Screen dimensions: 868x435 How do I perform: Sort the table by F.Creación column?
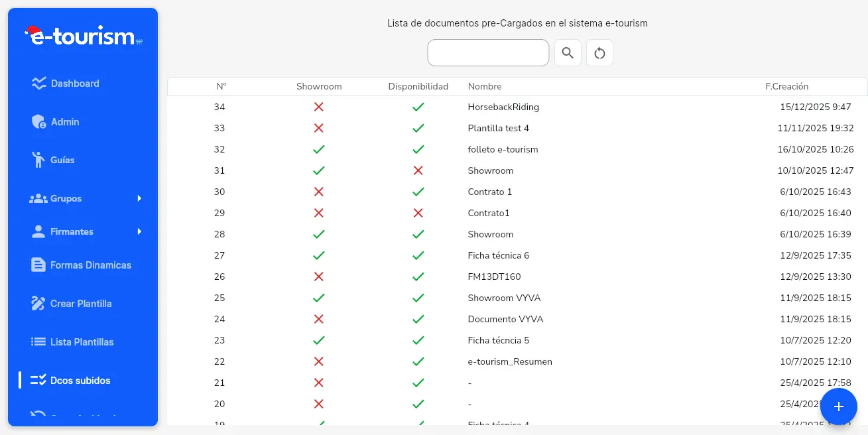[x=786, y=86]
